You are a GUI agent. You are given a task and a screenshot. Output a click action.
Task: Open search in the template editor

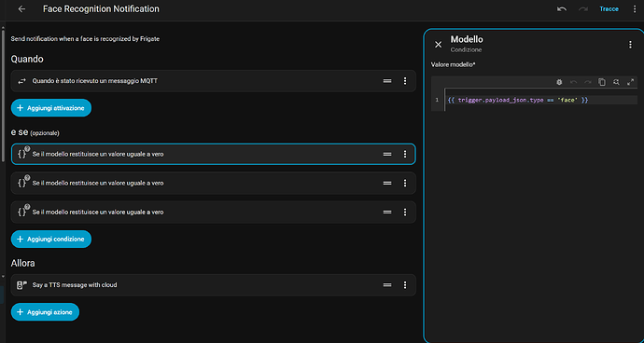click(616, 82)
